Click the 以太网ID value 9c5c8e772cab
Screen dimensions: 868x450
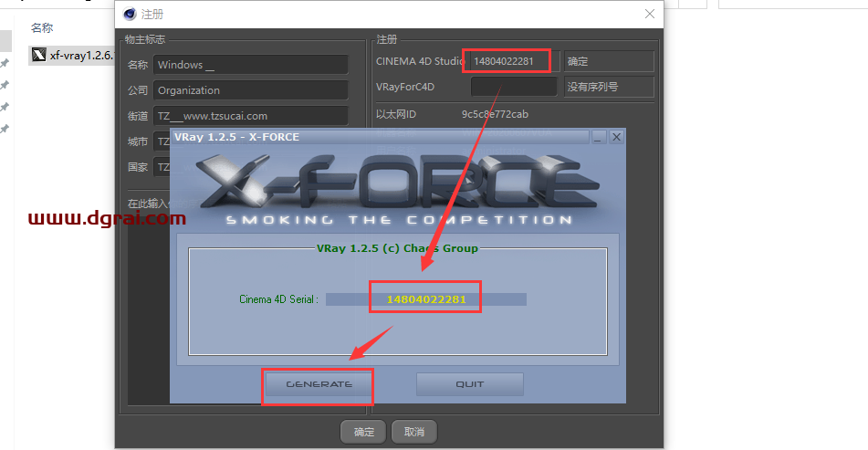point(495,114)
